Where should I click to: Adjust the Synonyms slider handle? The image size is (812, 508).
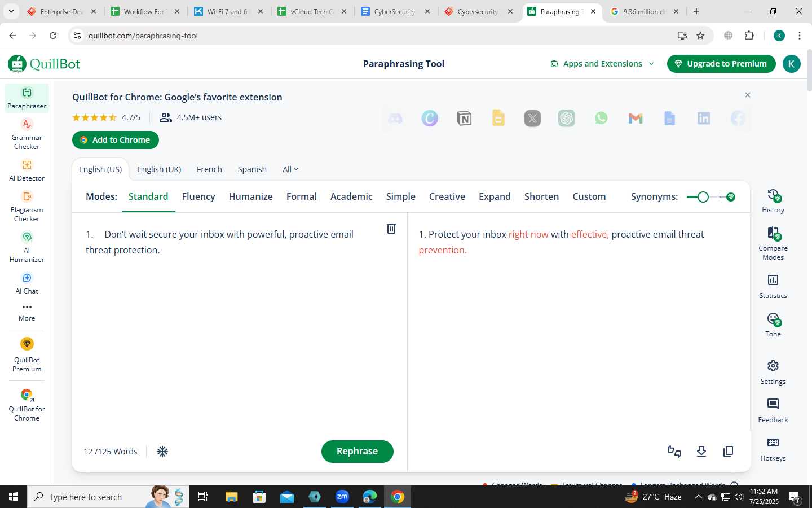(703, 197)
